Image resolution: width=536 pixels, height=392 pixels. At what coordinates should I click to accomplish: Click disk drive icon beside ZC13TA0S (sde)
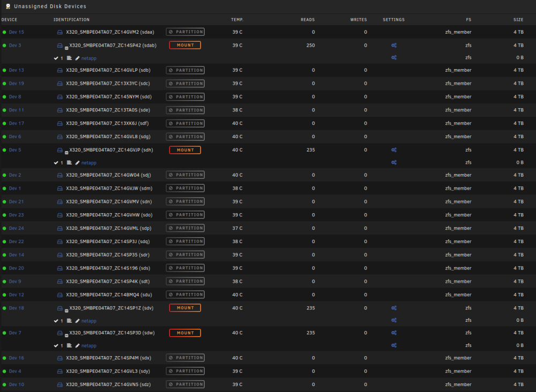click(x=60, y=110)
